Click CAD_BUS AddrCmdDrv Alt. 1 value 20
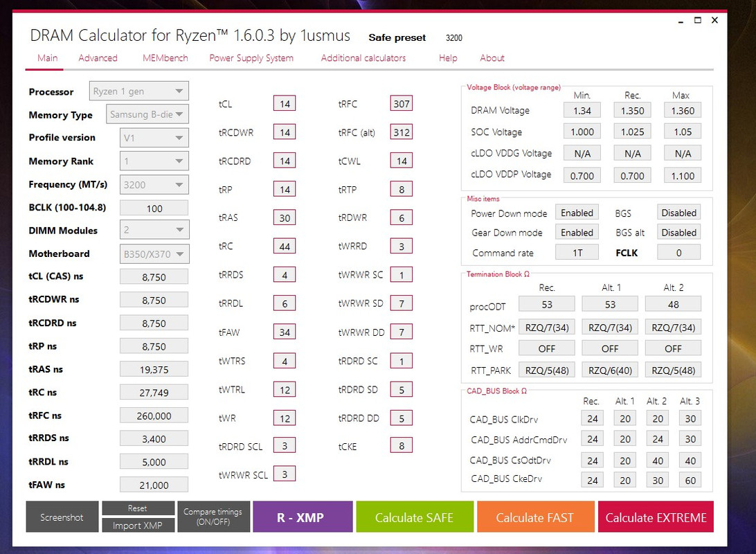This screenshot has height=554, width=756. click(625, 439)
